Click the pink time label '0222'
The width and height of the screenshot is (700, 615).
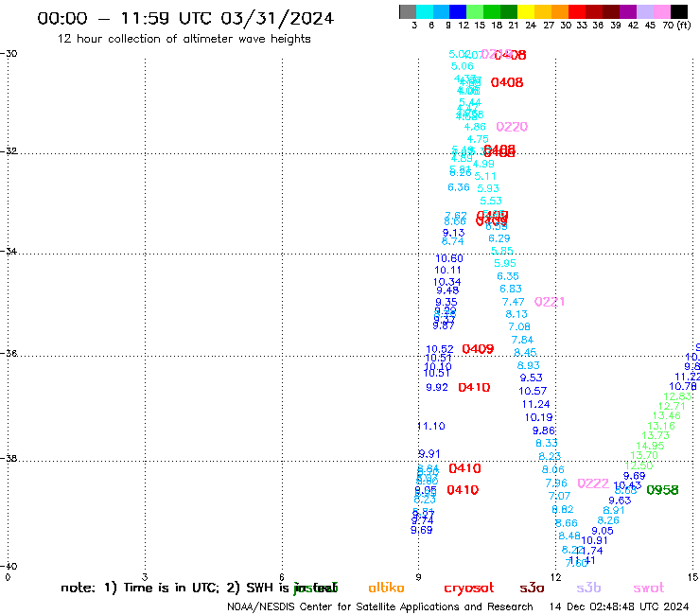click(x=593, y=483)
